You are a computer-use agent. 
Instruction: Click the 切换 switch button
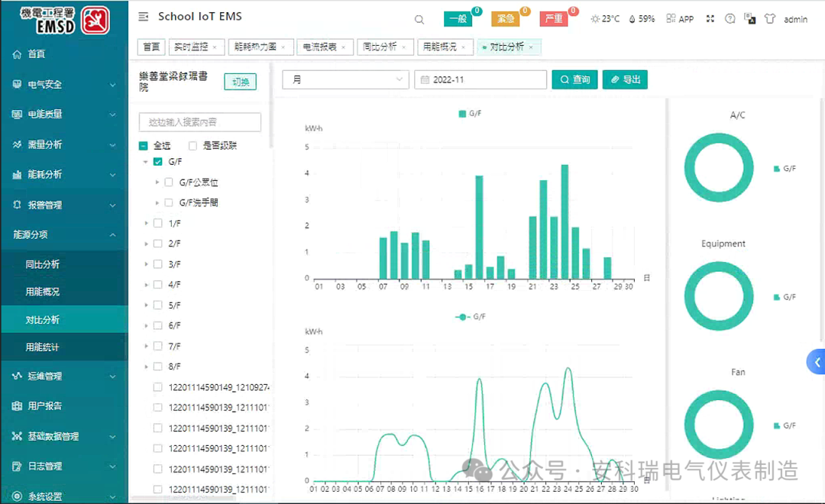[241, 82]
